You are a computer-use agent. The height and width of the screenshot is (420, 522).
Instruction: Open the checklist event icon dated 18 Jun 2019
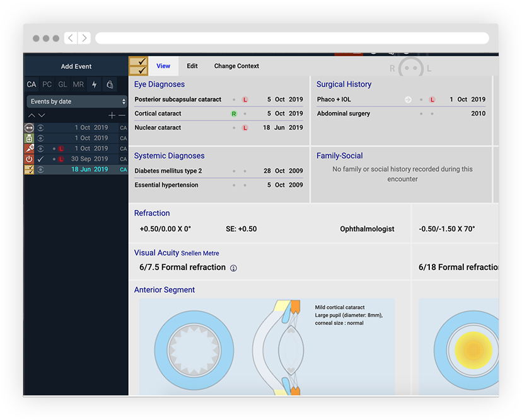[x=29, y=170]
